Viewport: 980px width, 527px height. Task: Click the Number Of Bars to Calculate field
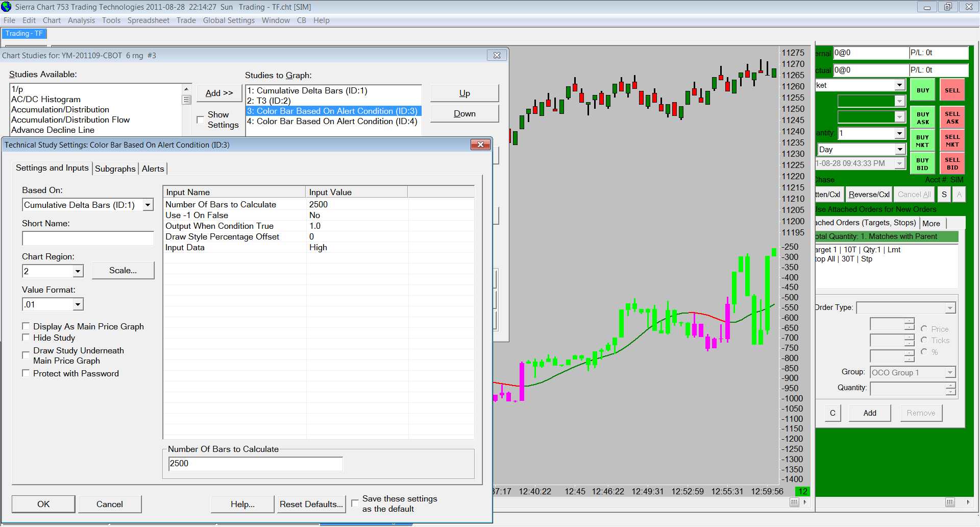[255, 464]
